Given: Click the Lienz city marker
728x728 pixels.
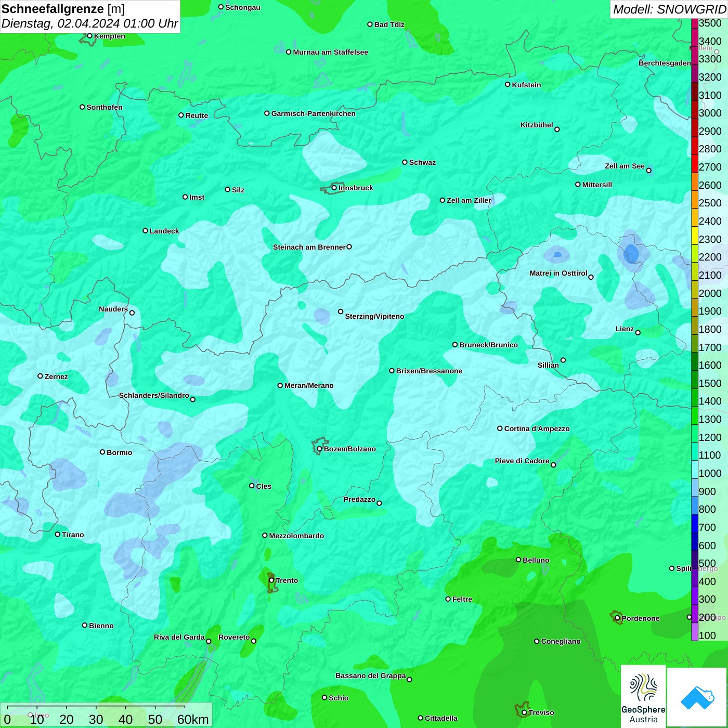Looking at the screenshot, I should tap(638, 333).
